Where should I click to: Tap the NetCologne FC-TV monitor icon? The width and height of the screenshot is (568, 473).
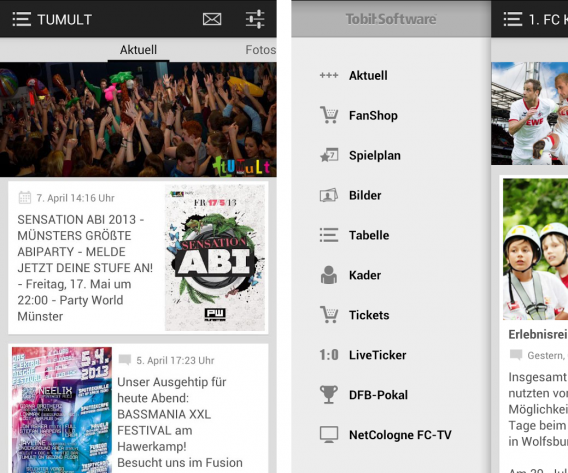coord(329,434)
